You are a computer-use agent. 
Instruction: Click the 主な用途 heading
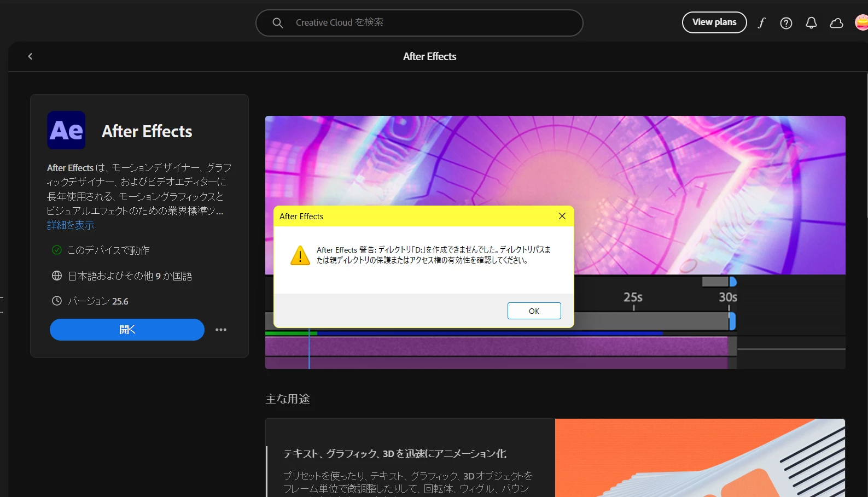(x=288, y=399)
